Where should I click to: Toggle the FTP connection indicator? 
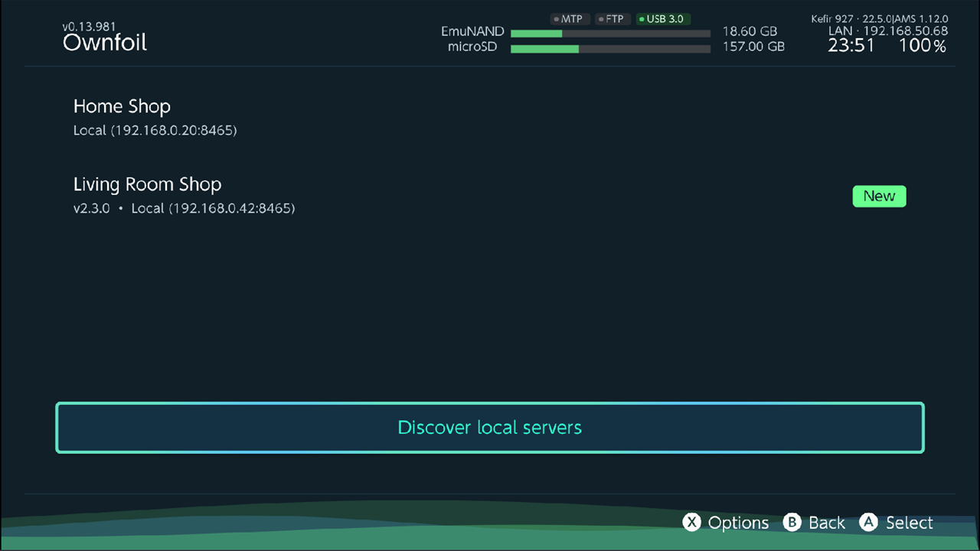pyautogui.click(x=611, y=19)
